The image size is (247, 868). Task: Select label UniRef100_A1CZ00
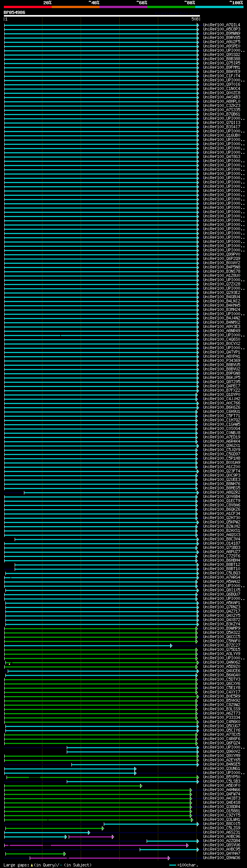point(222,467)
